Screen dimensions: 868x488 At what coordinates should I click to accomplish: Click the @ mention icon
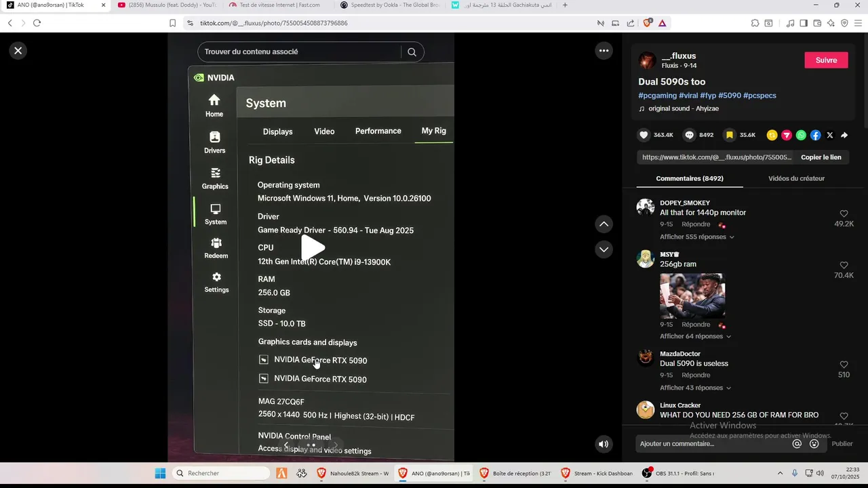tap(797, 444)
